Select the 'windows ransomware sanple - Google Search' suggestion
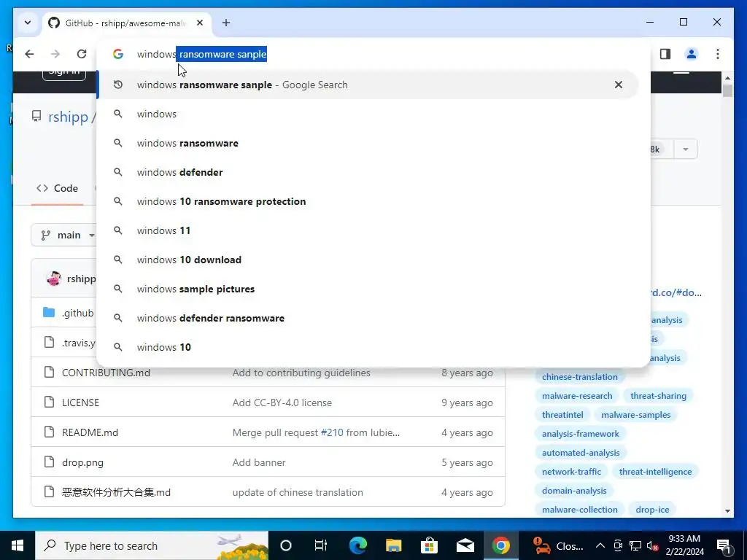Image resolution: width=747 pixels, height=560 pixels. [x=368, y=85]
